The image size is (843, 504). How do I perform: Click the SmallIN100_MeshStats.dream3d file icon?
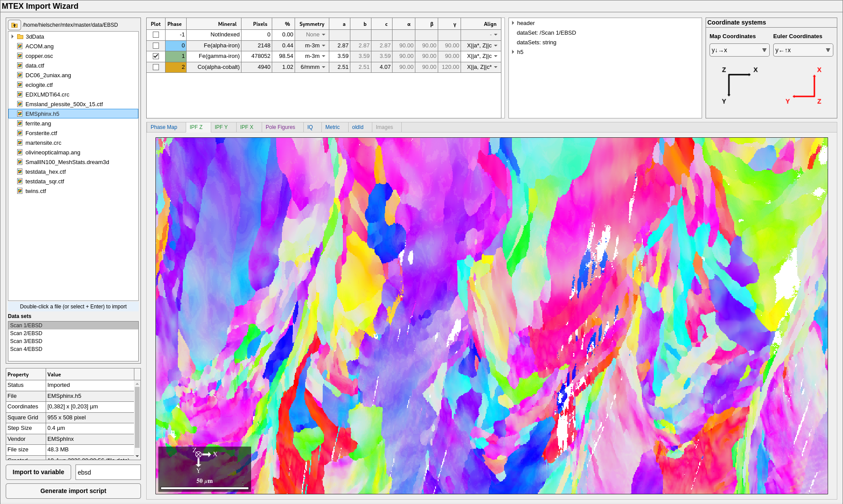(20, 162)
